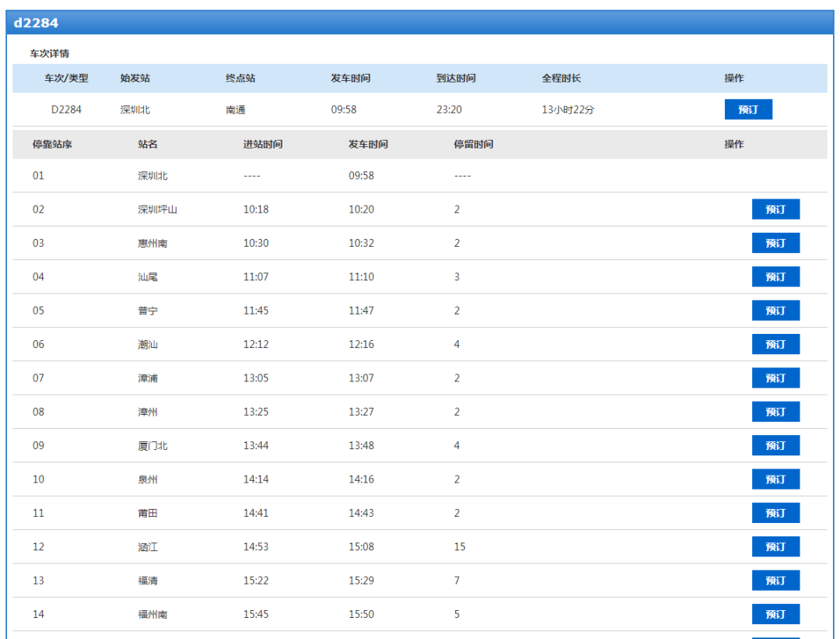This screenshot has height=639, width=840.
Task: Click 预订 for 漳浦 station
Action: 775,378
